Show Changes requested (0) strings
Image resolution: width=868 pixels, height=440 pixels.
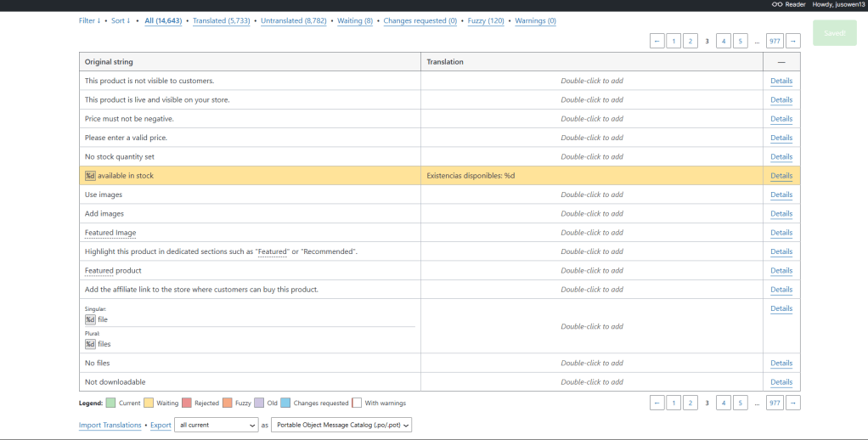pyautogui.click(x=420, y=20)
